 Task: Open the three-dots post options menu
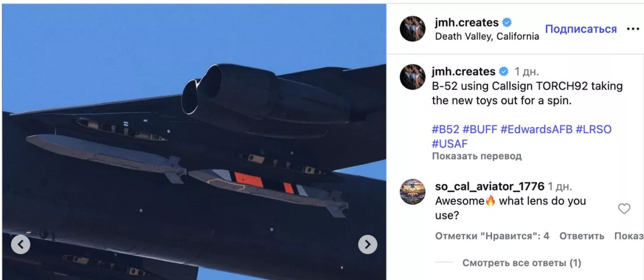(x=633, y=29)
